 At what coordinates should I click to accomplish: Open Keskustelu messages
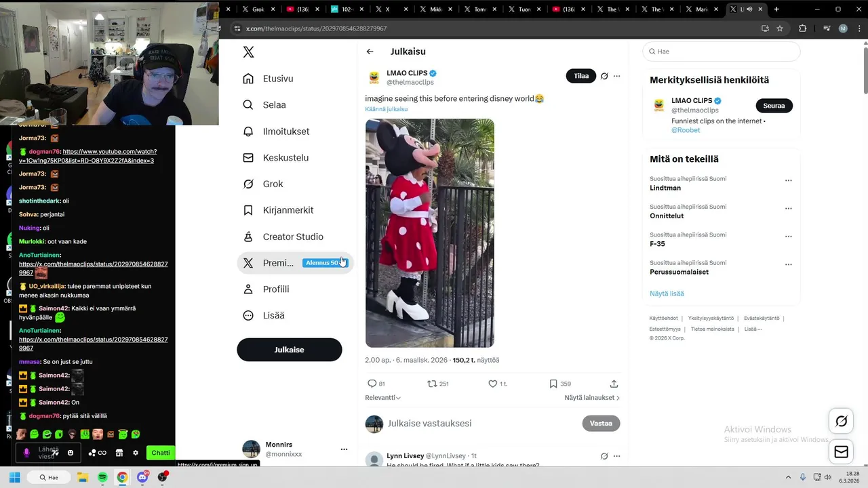tap(276, 158)
